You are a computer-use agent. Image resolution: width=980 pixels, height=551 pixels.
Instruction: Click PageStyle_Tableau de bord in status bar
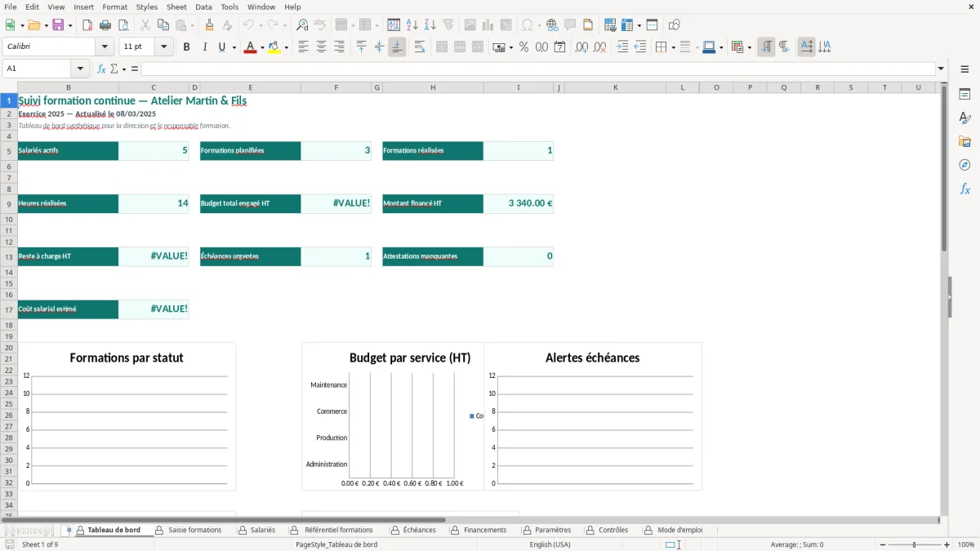[x=336, y=544]
